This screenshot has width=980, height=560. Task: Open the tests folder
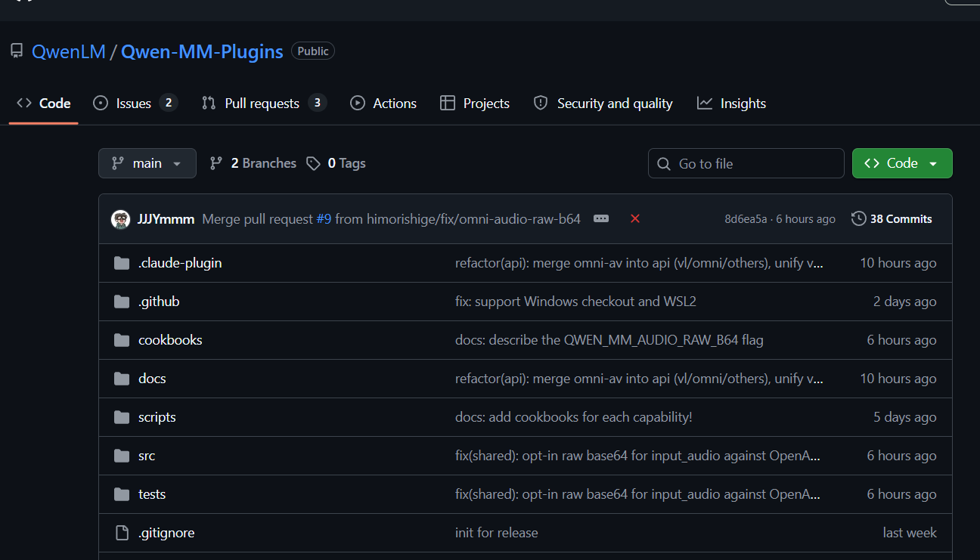(152, 494)
